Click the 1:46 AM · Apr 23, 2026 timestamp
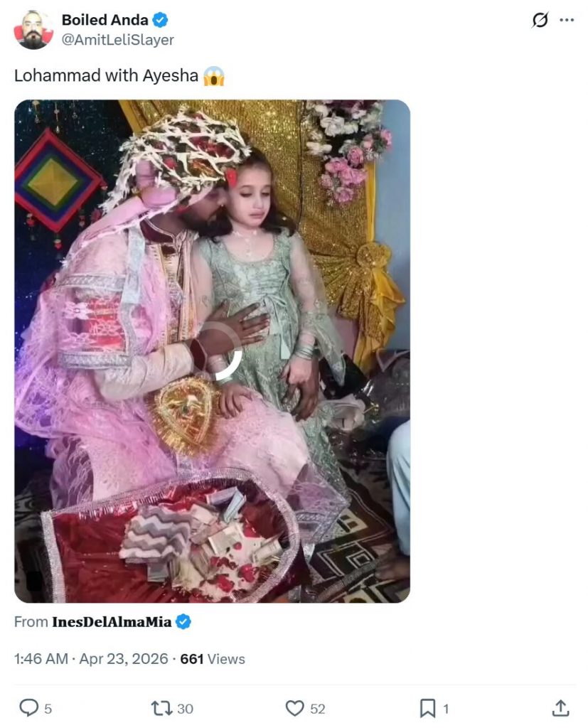The width and height of the screenshot is (588, 728). (x=91, y=659)
